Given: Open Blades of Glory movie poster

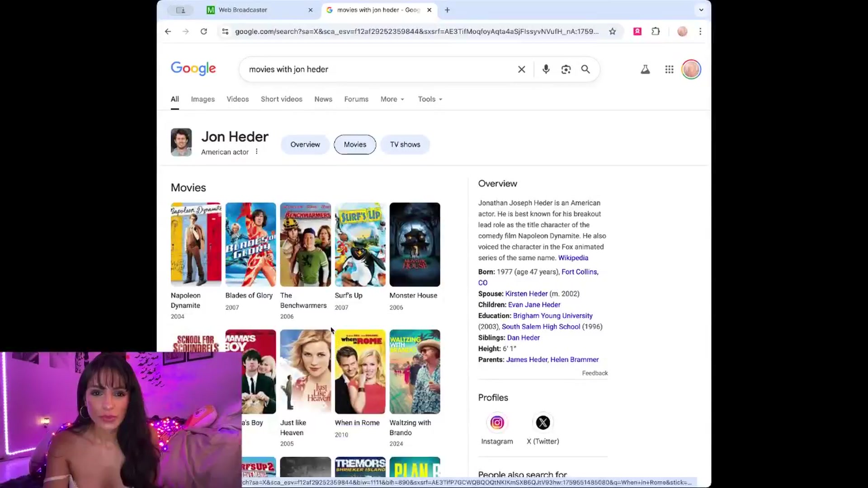Looking at the screenshot, I should click(x=250, y=244).
